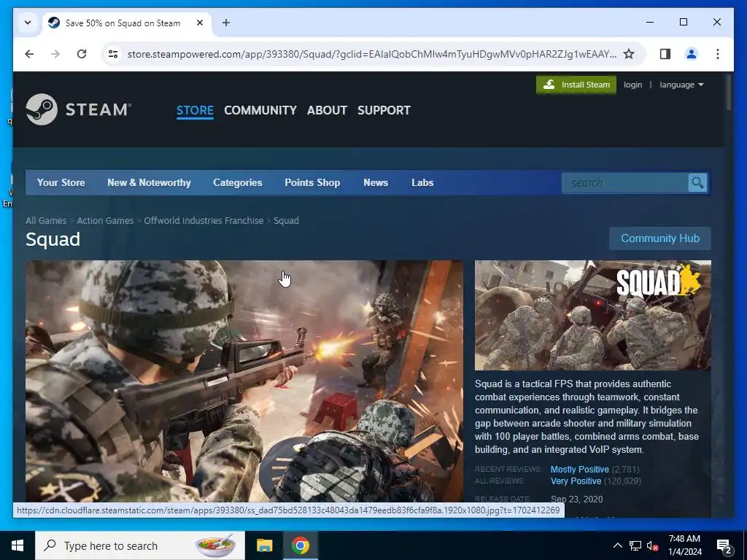Click the 'Squad' page title text
This screenshot has height=560, width=747.
pyautogui.click(x=53, y=239)
